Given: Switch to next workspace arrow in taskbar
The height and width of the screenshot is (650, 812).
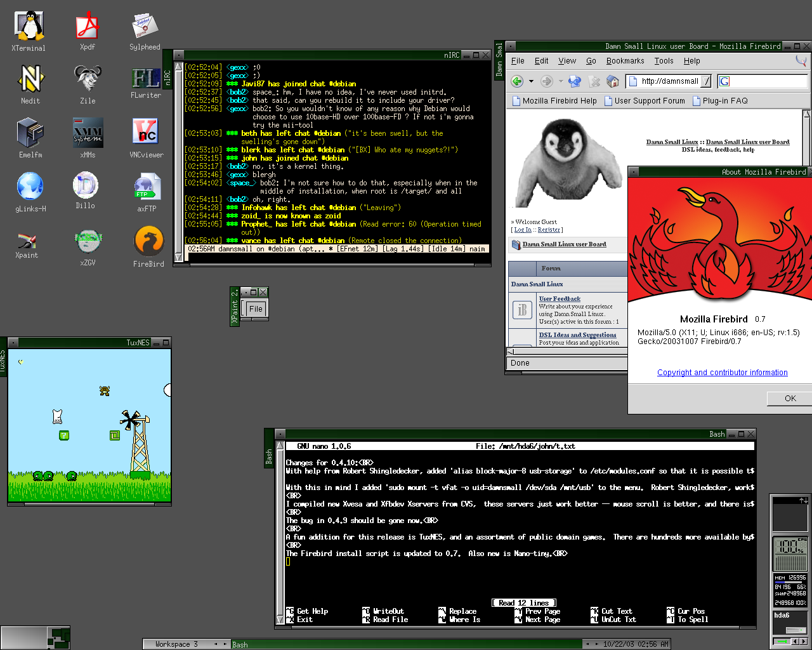Looking at the screenshot, I should (x=225, y=644).
